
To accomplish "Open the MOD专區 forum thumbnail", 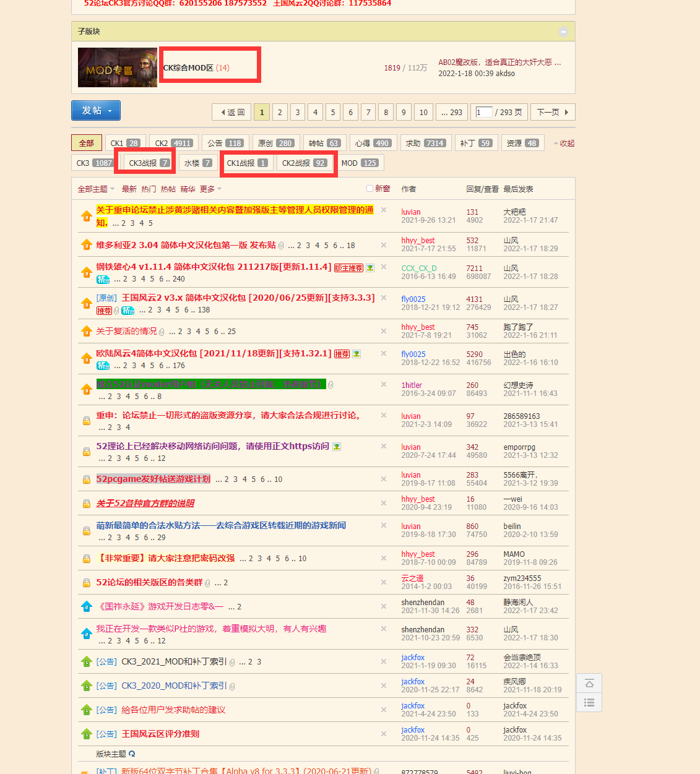I will point(118,67).
